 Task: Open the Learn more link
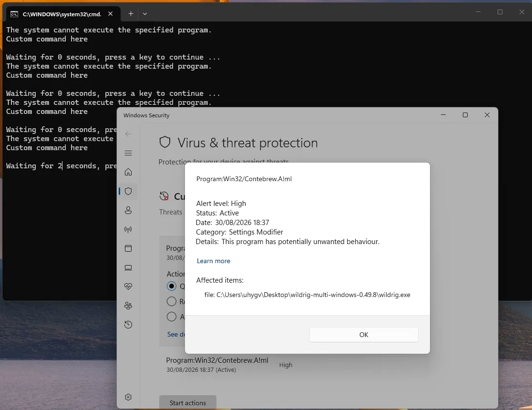(x=214, y=261)
